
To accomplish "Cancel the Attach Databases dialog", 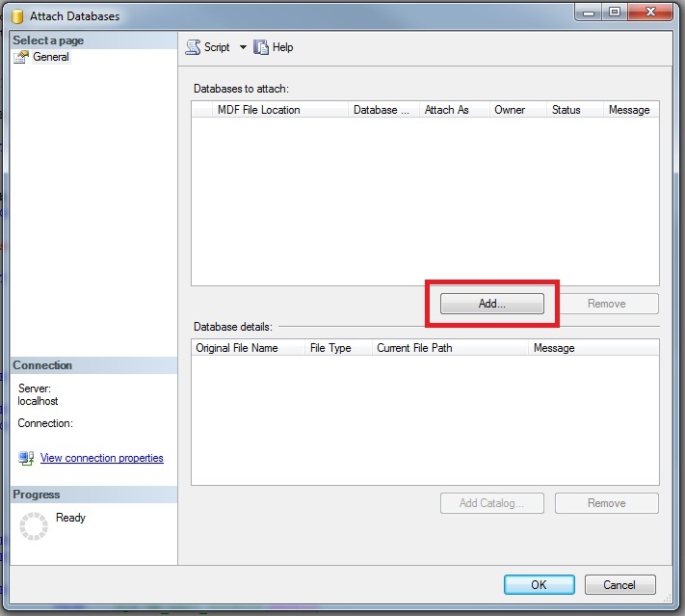I will tap(619, 584).
